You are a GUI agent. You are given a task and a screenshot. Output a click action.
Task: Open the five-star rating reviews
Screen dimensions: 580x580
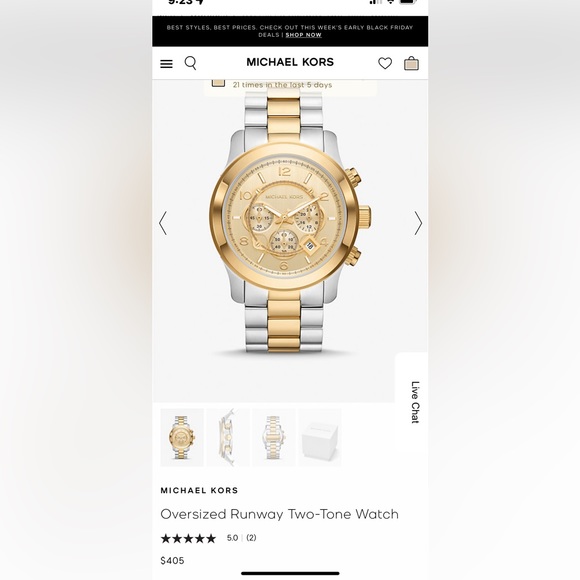click(x=188, y=538)
